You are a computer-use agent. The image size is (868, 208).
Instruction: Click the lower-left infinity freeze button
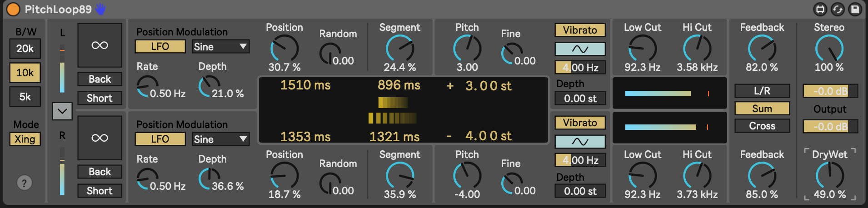pyautogui.click(x=100, y=138)
